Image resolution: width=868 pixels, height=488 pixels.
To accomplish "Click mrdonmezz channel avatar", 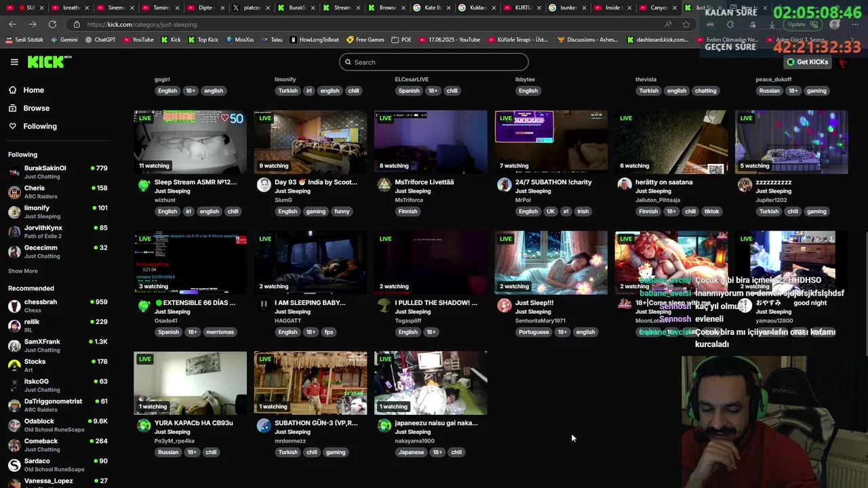I will pyautogui.click(x=264, y=426).
